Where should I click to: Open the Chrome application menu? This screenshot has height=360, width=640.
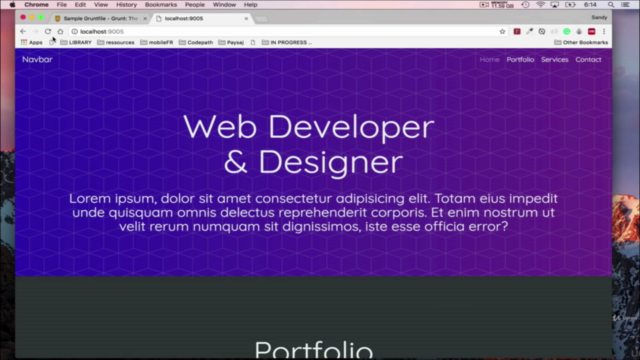tap(36, 4)
